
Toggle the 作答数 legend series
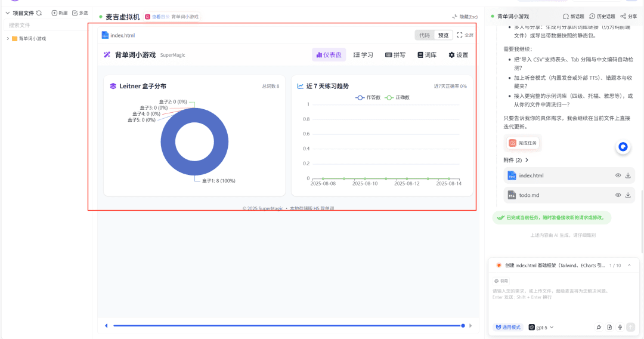[x=368, y=97]
